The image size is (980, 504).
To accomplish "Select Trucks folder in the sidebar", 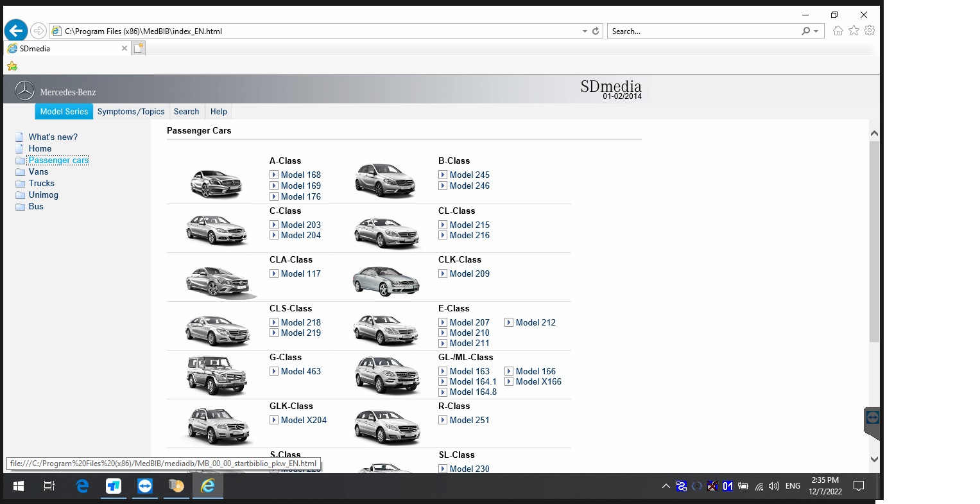I will tap(42, 184).
